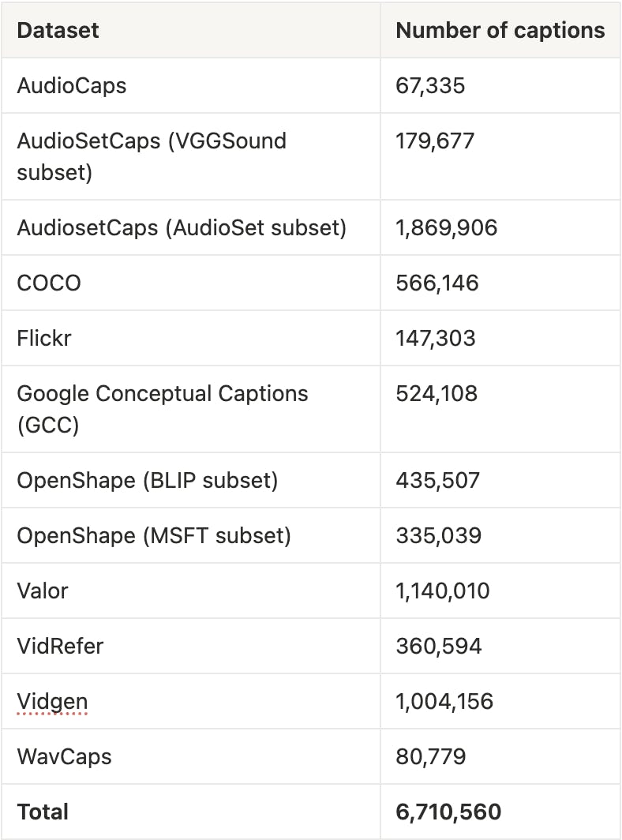Select the AudiosetCaps (AudioSet subset) cell

pyautogui.click(x=182, y=227)
